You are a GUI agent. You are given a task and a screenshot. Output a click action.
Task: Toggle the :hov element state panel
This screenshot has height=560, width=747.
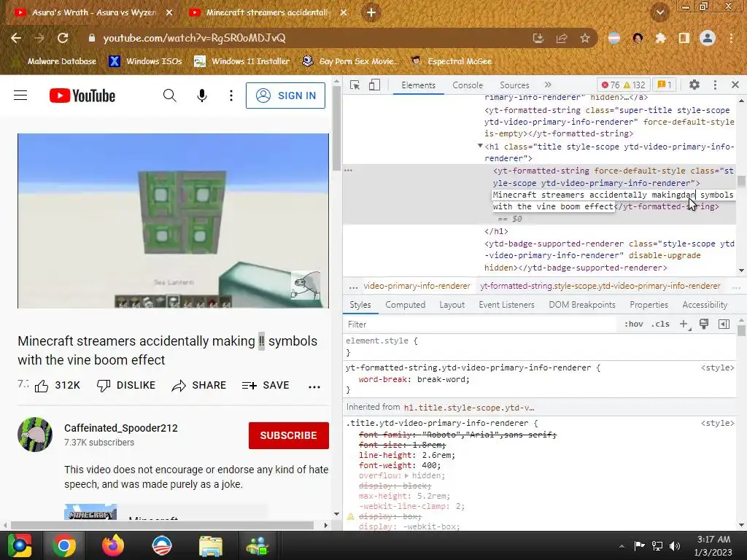[x=634, y=324]
